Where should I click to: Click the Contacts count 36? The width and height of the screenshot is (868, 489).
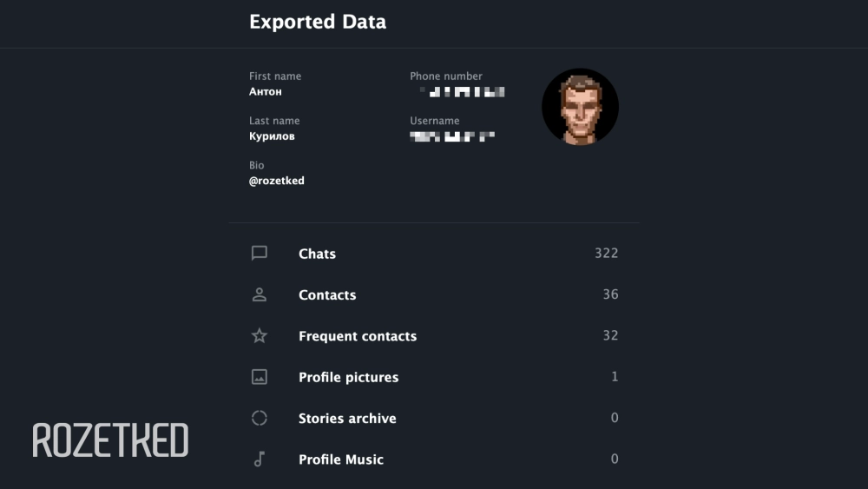610,294
